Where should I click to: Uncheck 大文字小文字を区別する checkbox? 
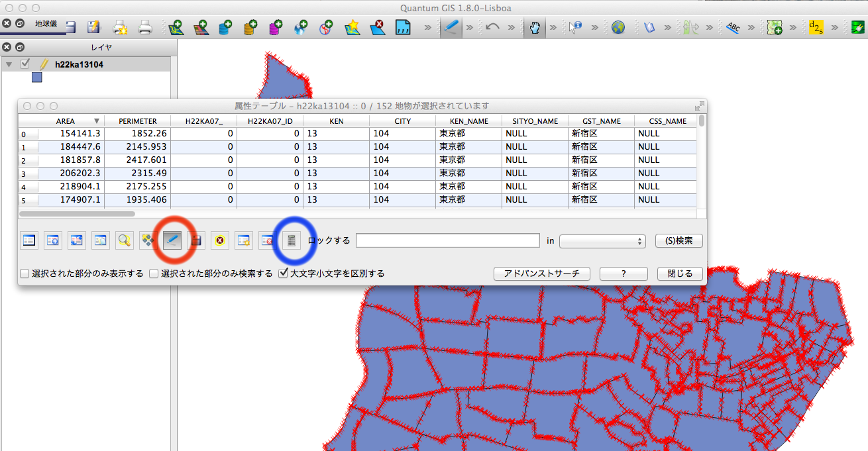(283, 274)
